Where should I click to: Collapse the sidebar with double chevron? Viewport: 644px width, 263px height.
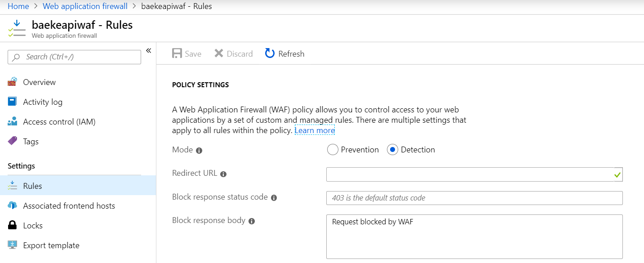point(149,50)
